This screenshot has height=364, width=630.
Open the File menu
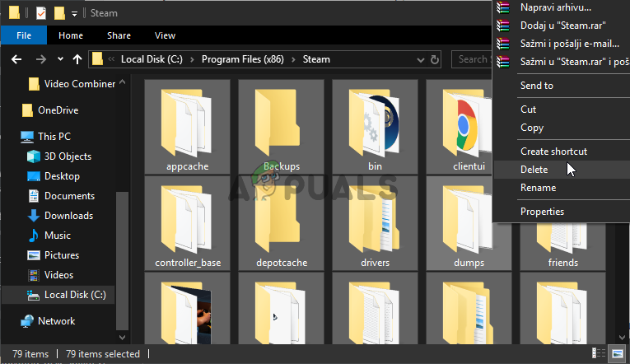pos(24,35)
